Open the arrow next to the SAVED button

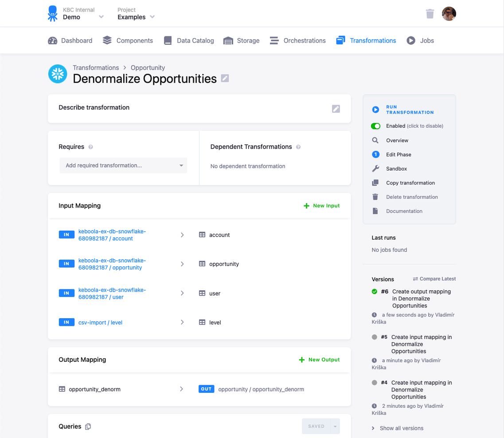[336, 426]
